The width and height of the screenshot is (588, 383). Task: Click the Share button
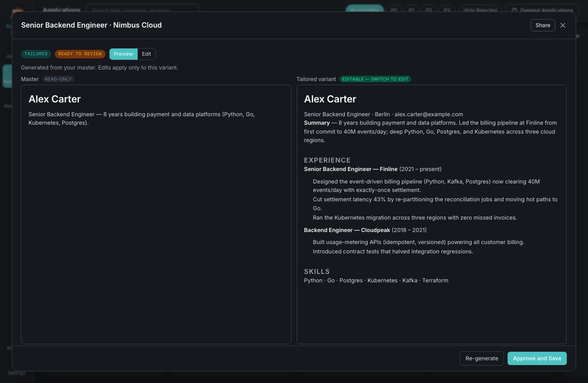click(543, 25)
